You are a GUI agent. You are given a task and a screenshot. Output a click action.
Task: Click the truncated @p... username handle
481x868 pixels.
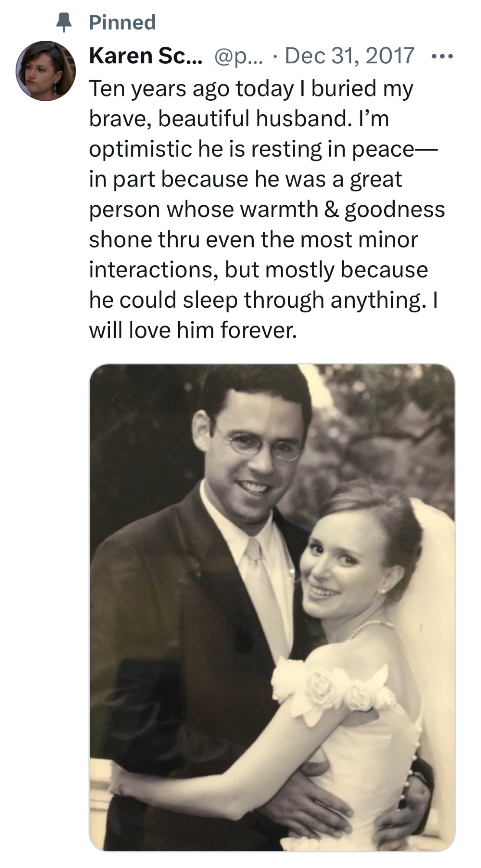[x=239, y=56]
